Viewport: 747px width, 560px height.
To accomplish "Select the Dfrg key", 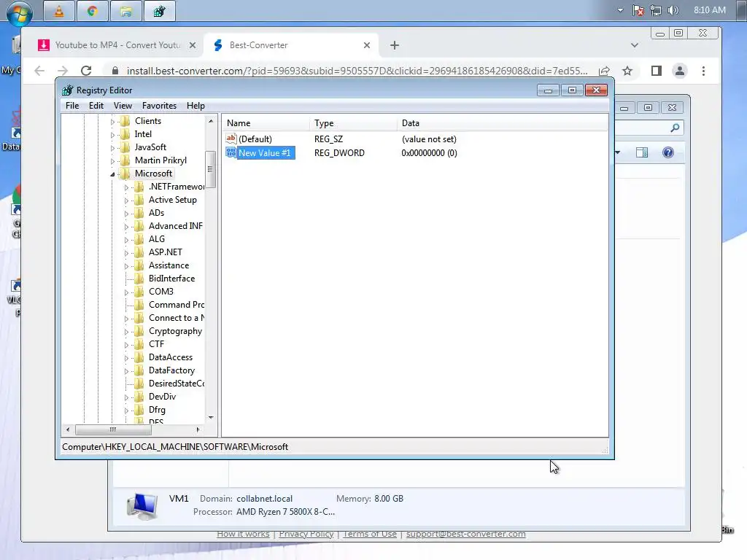I will pos(157,410).
